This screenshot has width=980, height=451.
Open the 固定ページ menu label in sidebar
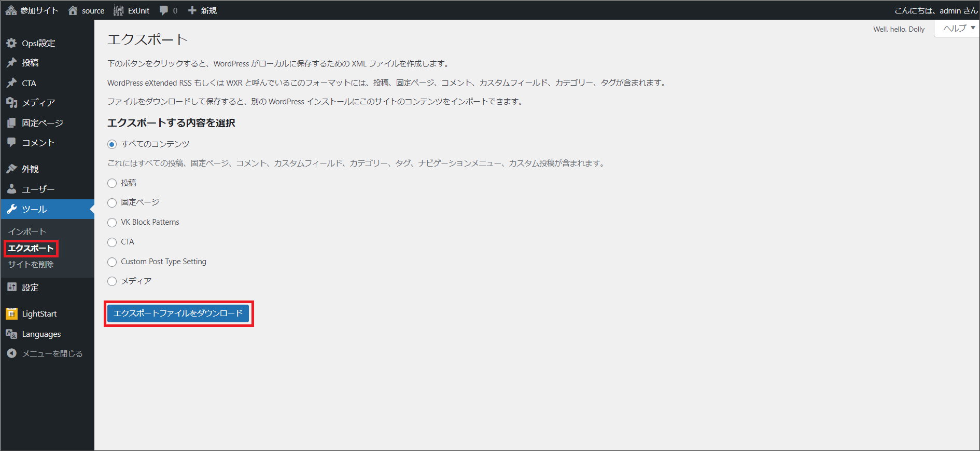coord(43,123)
